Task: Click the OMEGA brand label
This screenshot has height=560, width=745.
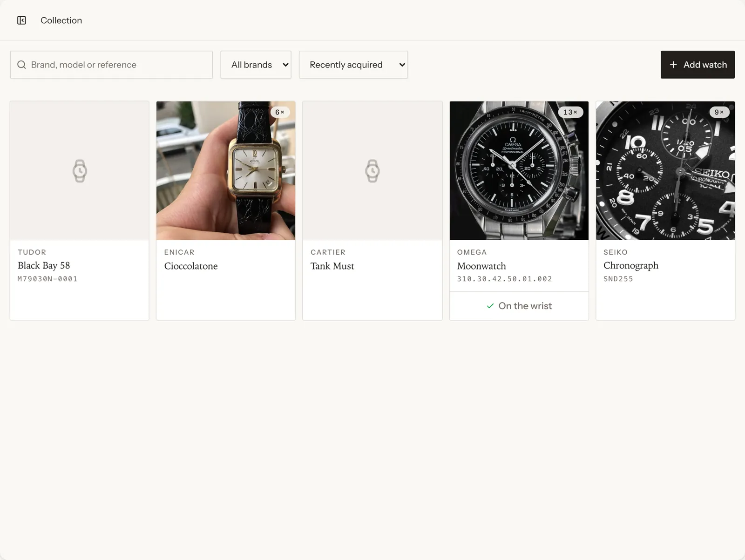Action: pos(472,252)
